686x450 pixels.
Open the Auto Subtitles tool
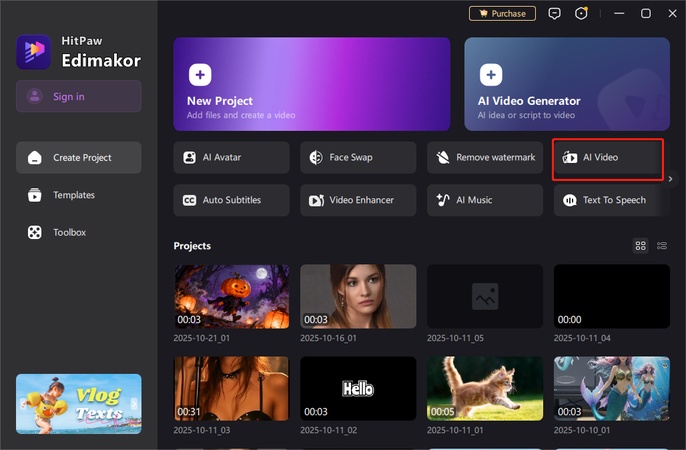(231, 200)
